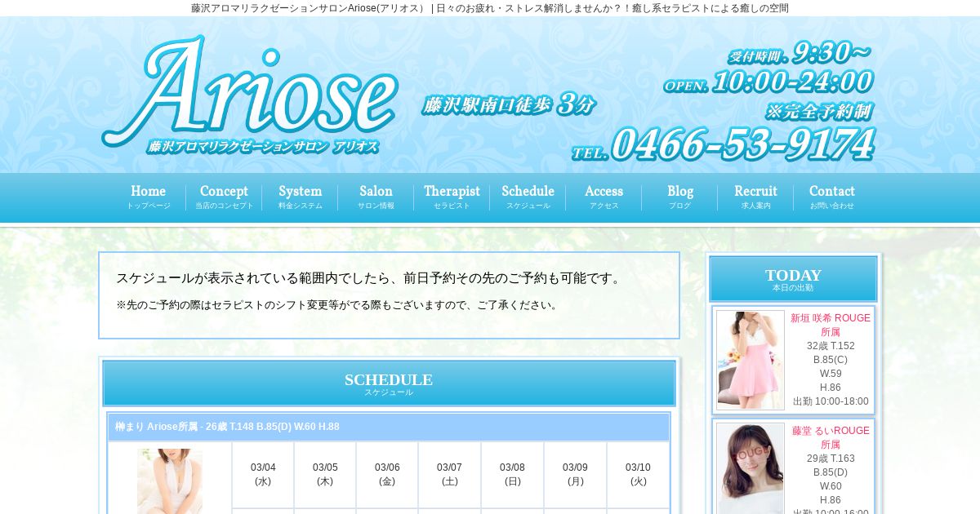Open the Recruit page
The image size is (980, 514).
pyautogui.click(x=755, y=197)
